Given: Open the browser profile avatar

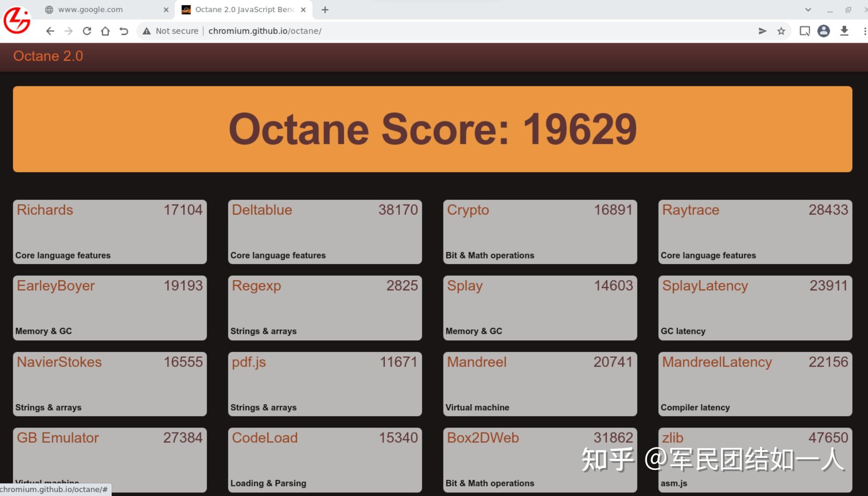Looking at the screenshot, I should 824,31.
